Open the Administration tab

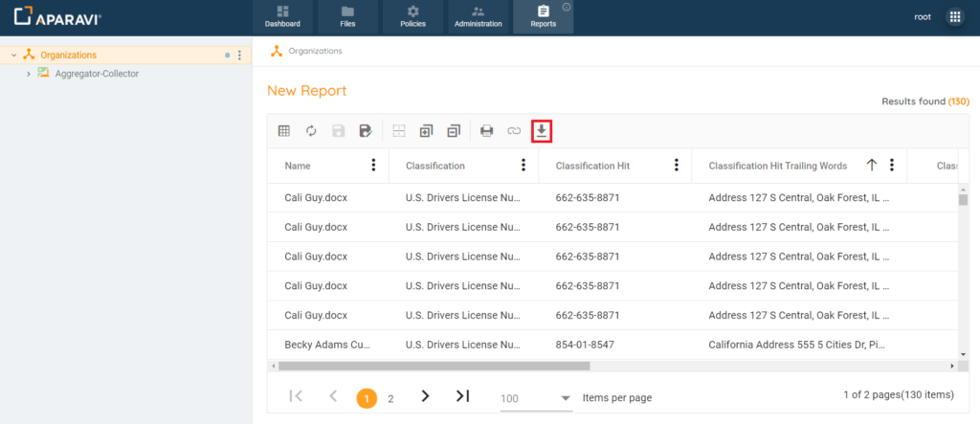479,17
